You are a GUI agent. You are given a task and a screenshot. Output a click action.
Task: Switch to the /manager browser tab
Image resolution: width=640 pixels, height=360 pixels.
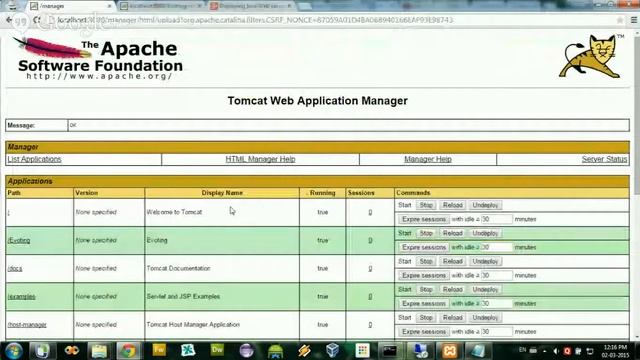(x=69, y=6)
